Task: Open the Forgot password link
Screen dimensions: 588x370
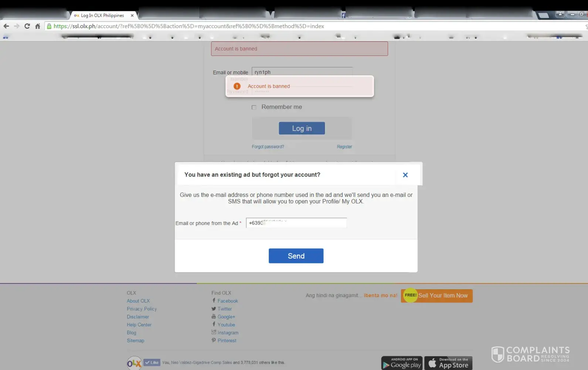Action: [268, 147]
